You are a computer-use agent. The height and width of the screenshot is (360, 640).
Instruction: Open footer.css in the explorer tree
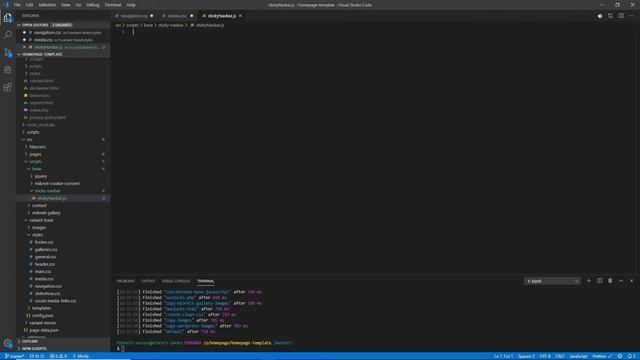point(63,242)
